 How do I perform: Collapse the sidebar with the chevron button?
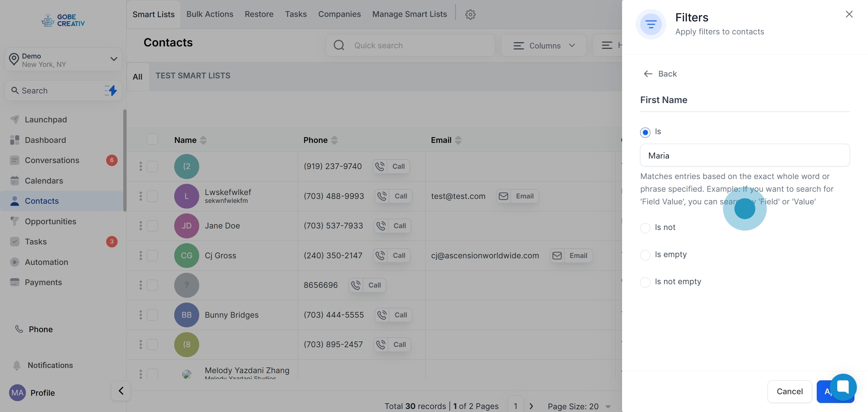coord(121,391)
